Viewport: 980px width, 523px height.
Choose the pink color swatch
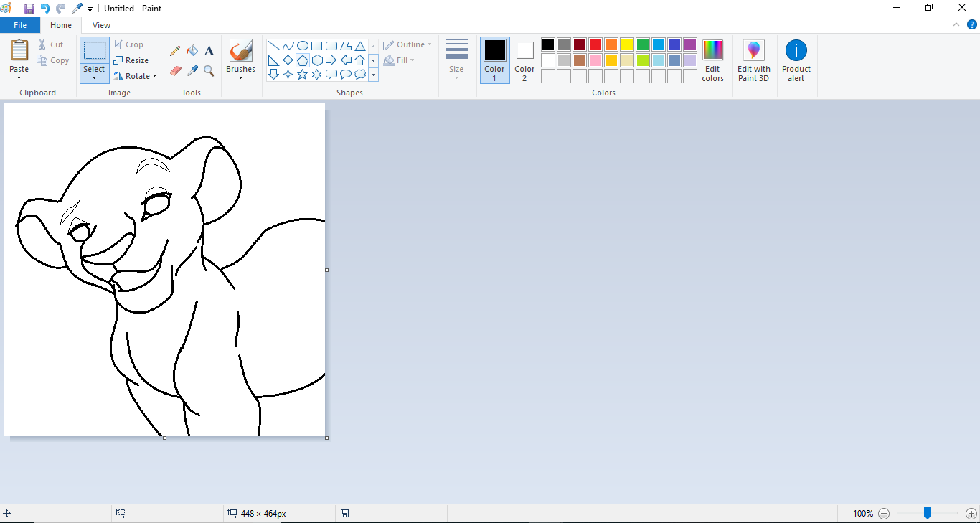(x=595, y=60)
